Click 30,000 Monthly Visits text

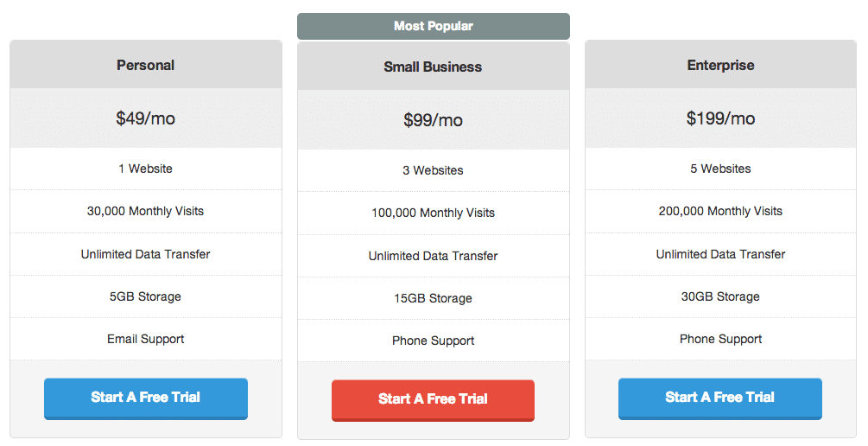coord(145,211)
